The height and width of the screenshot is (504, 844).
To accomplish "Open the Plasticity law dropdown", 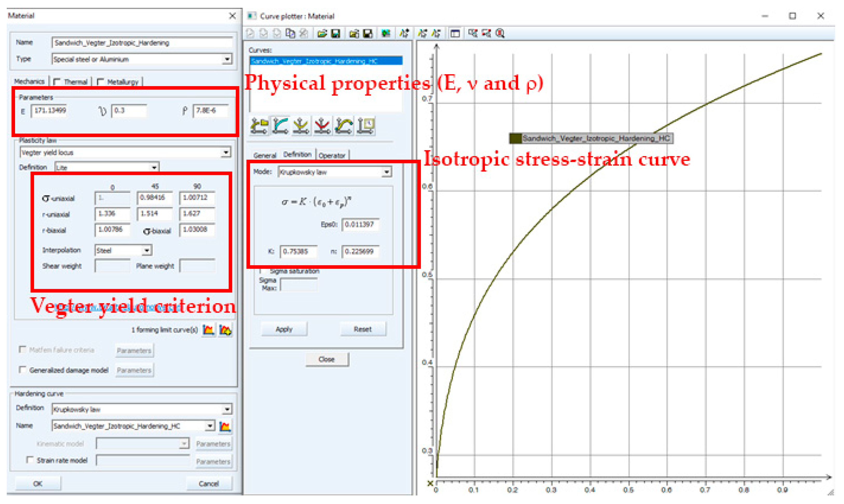I will click(226, 153).
